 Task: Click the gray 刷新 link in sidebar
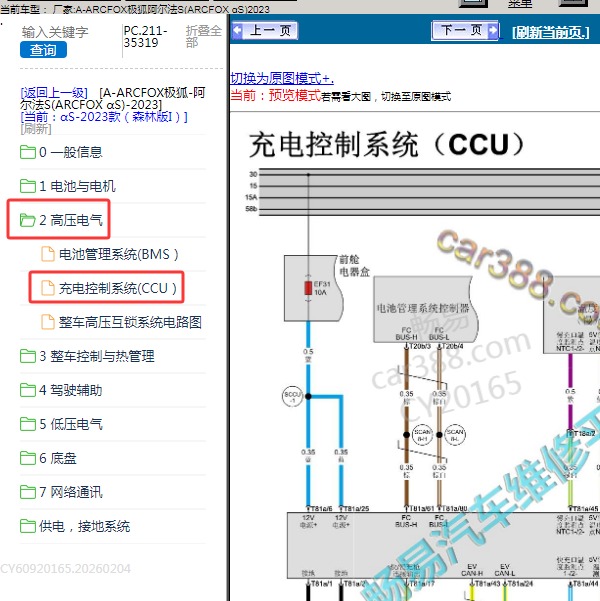pos(36,128)
